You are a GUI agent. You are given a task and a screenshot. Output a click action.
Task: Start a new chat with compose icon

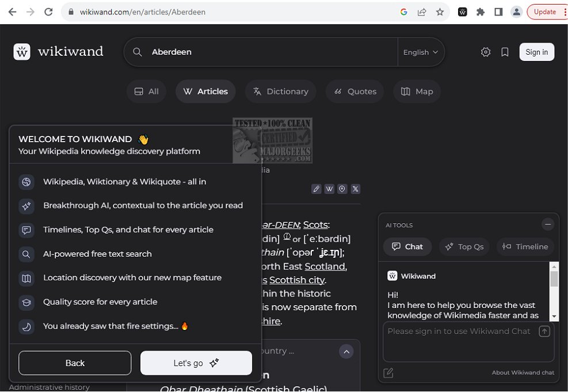388,373
